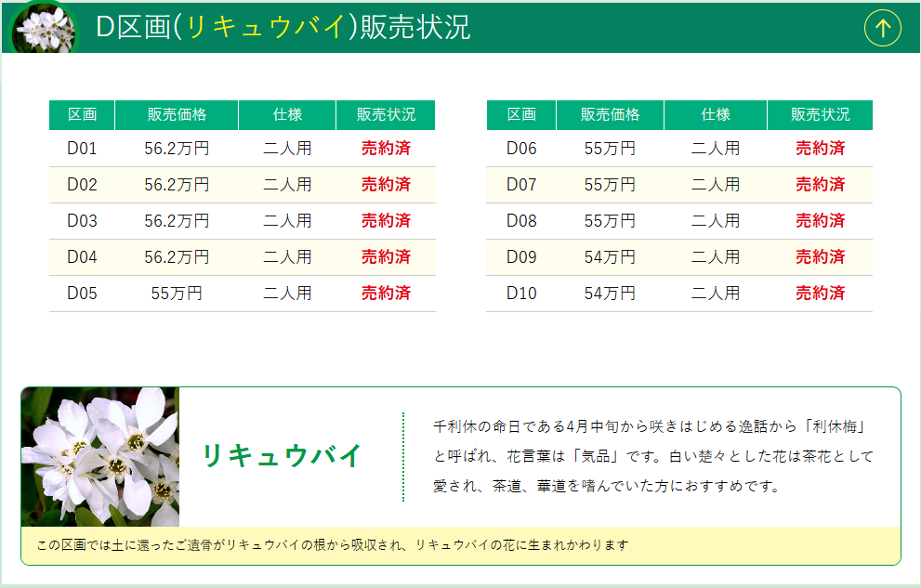Click the 売約済 status for D03
Screen dimensions: 921x588
point(386,221)
